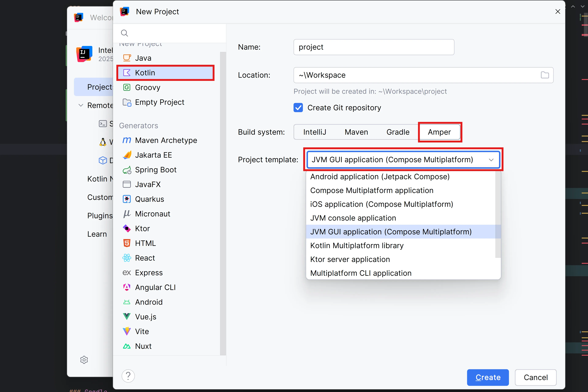Choose iOS application (Compose Multiplatform) template

(x=401, y=204)
